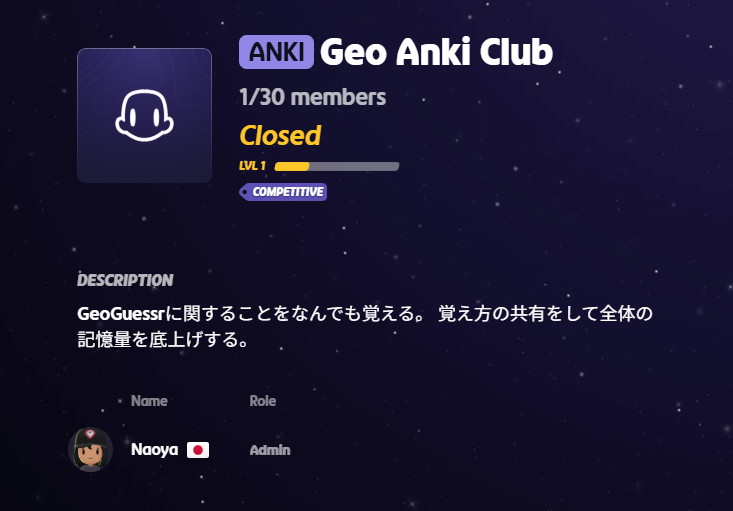Screen dimensions: 733x511
Task: Click the unfilled gray part of level bar
Action: [x=354, y=166]
